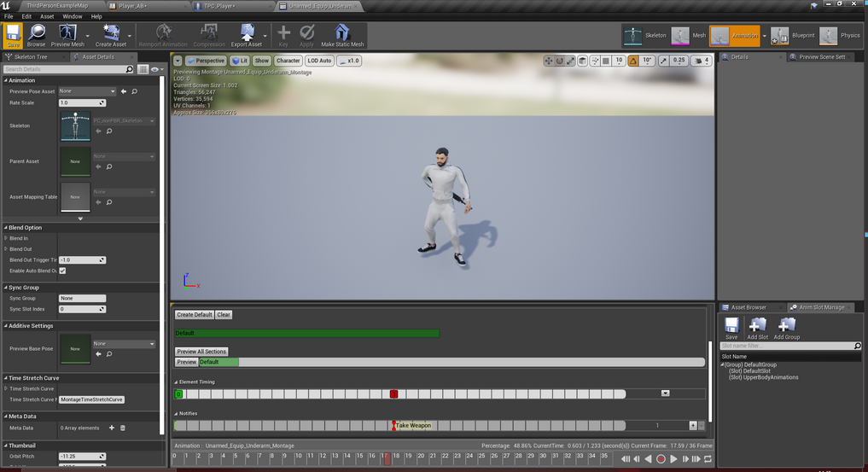Toggle the loop playback button
This screenshot has height=472, width=868.
pyautogui.click(x=708, y=458)
